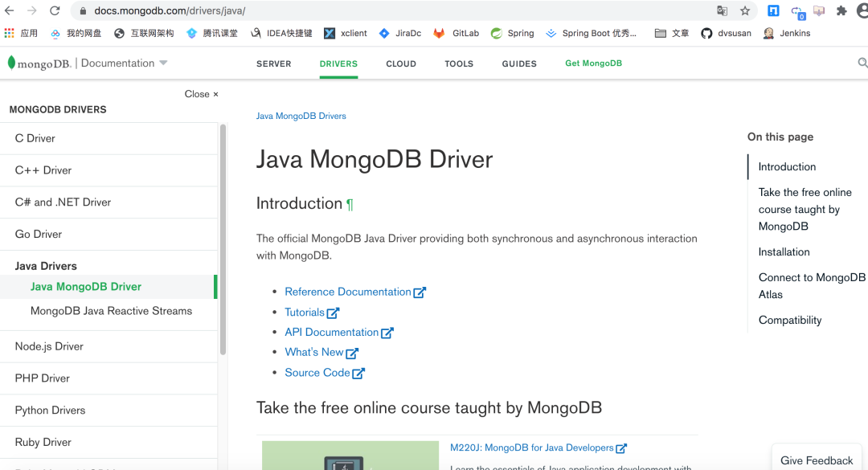
Task: Go forward with the browser forward arrow
Action: tap(32, 10)
